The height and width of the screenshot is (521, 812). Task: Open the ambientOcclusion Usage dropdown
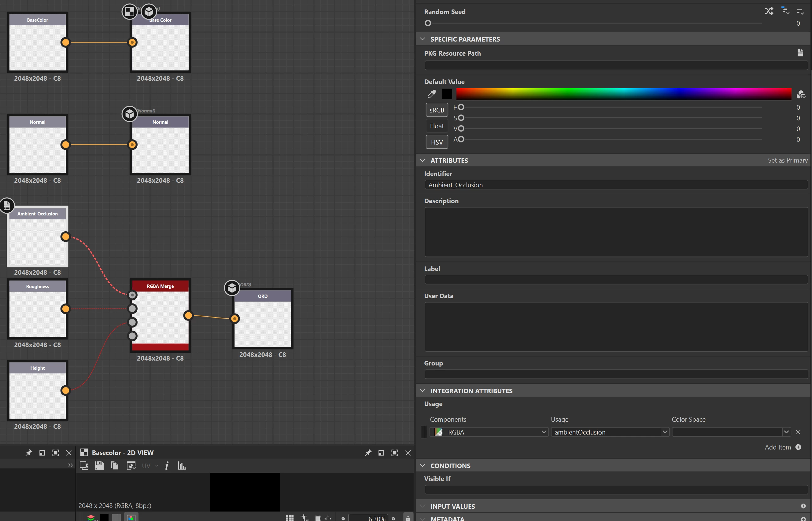[665, 432]
